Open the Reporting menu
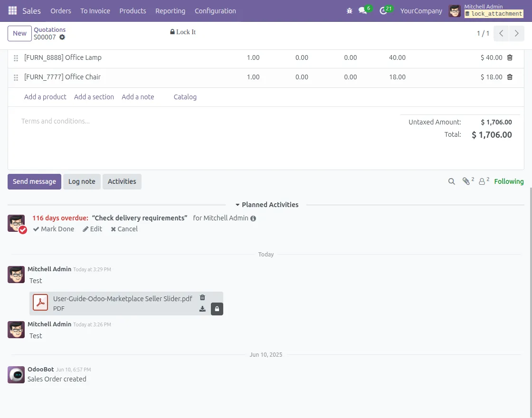Screen dimensions: 532x418 click(170, 10)
